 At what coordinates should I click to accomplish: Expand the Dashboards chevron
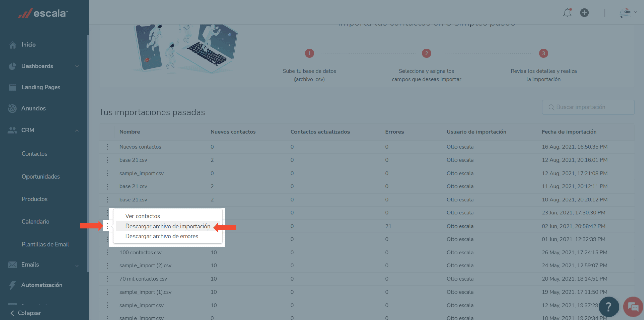tap(77, 66)
